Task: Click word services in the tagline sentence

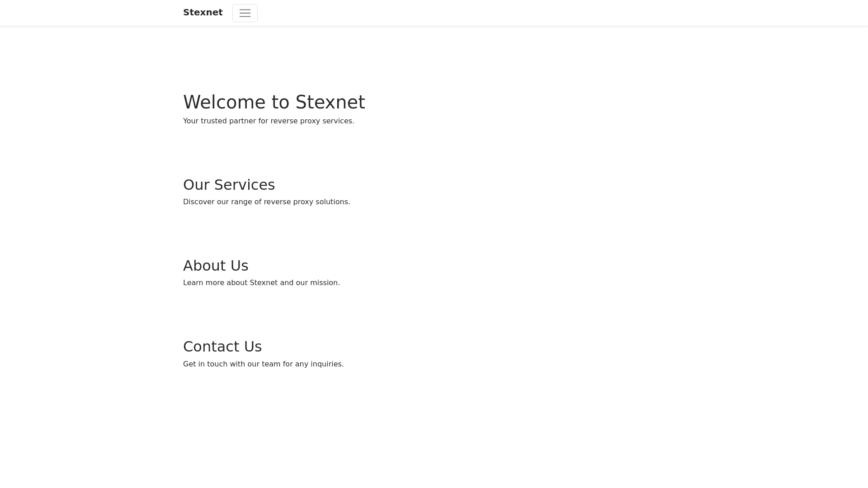Action: (x=338, y=121)
